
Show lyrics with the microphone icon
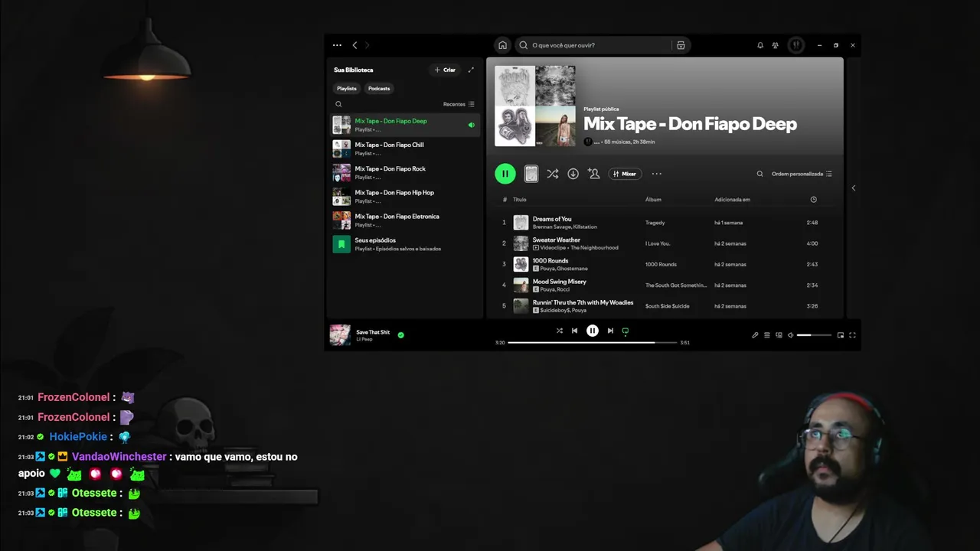(x=755, y=335)
